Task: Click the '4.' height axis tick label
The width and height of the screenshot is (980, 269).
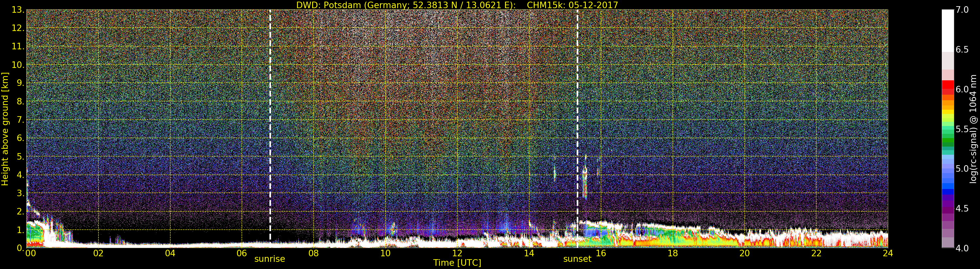Action: [x=20, y=175]
